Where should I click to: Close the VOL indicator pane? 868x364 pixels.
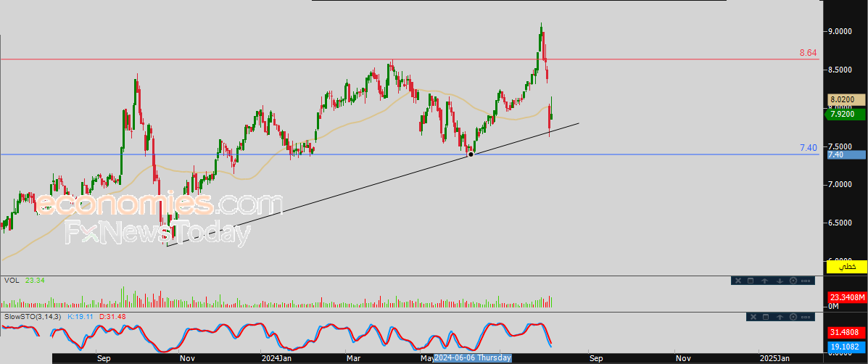click(x=737, y=281)
